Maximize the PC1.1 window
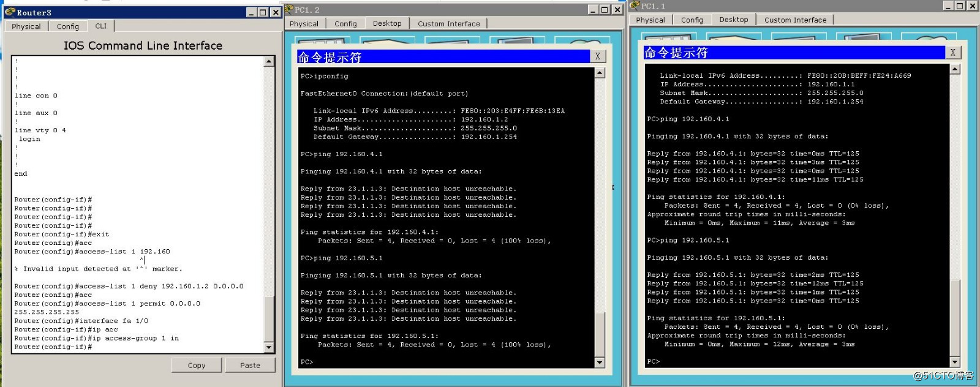The height and width of the screenshot is (387, 980). 960,6
